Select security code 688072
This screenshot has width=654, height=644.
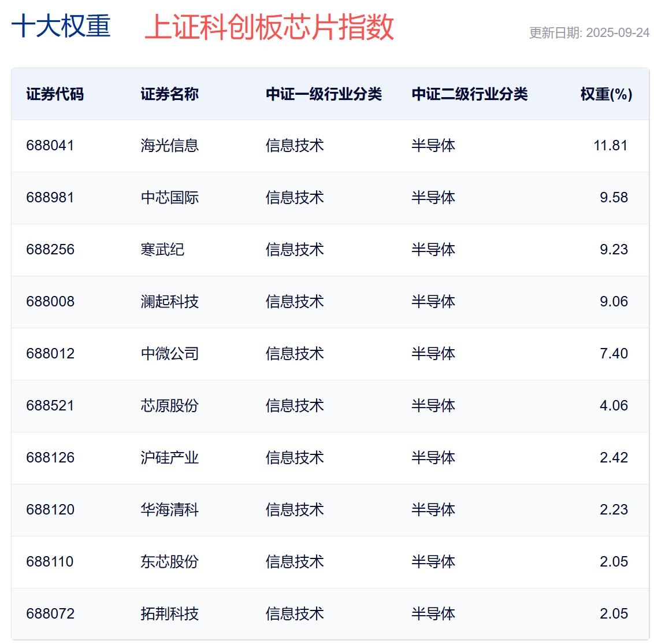pos(50,614)
